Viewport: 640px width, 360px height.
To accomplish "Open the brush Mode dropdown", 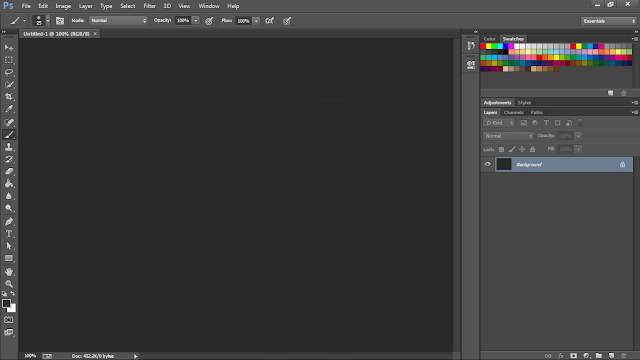I will click(118, 20).
